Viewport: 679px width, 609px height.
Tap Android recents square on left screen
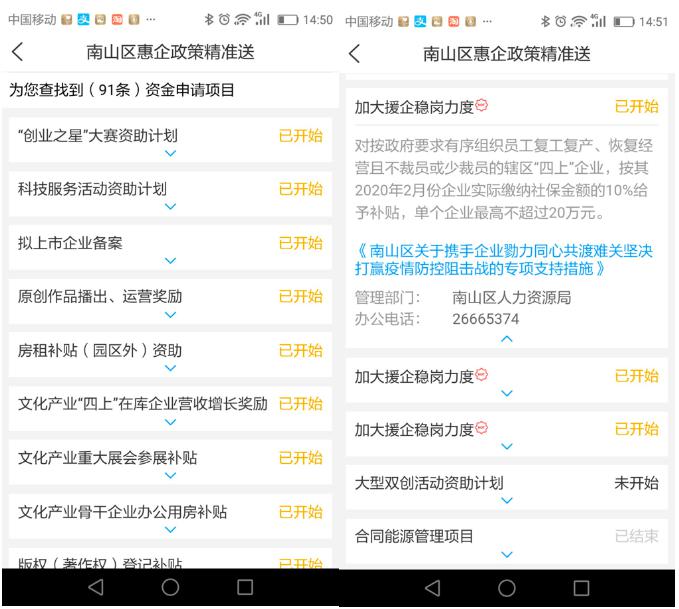pos(245,587)
